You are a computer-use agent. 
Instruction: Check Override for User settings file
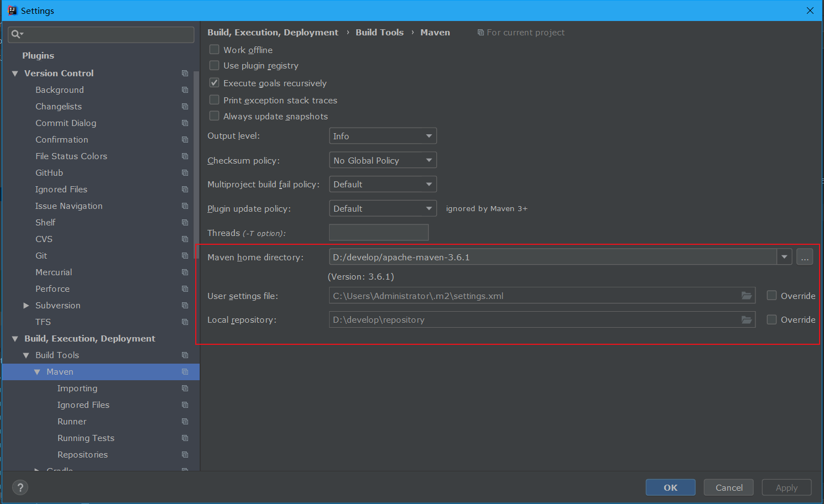(771, 296)
